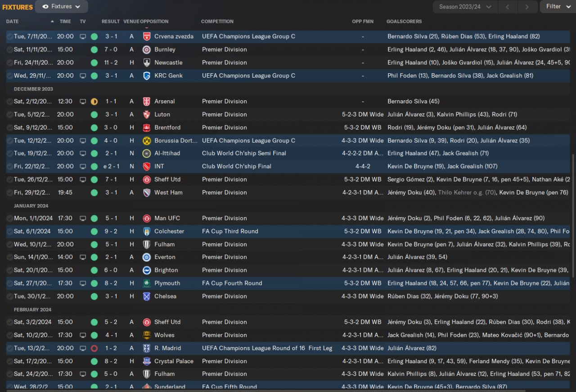Viewport: 576px width, 392px height.
Task: Sort by the Opposition column header
Action: tap(154, 22)
